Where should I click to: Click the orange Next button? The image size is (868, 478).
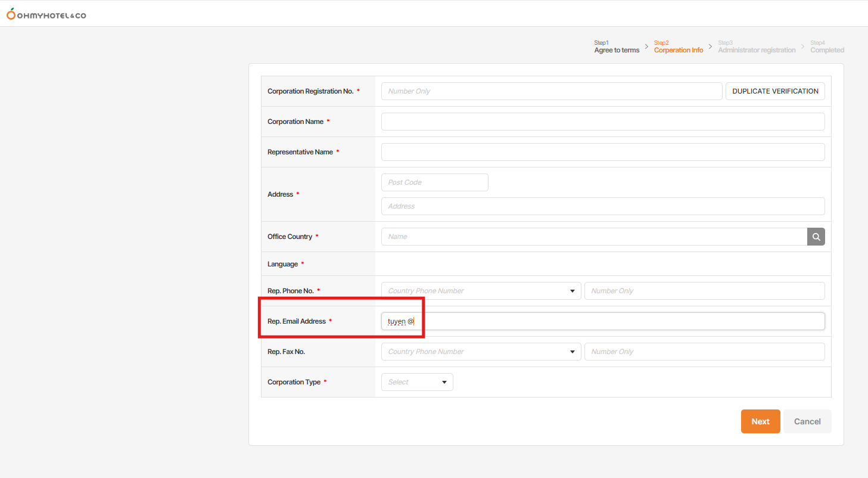coord(760,421)
